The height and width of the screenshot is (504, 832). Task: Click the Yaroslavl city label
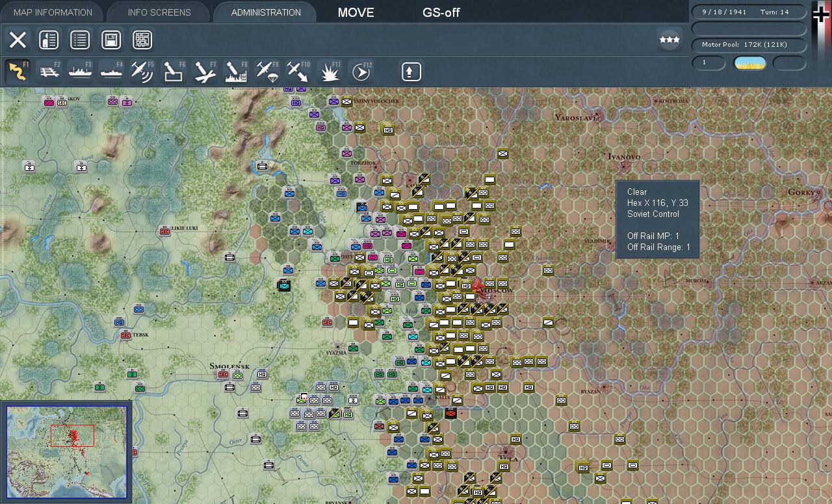[x=575, y=118]
